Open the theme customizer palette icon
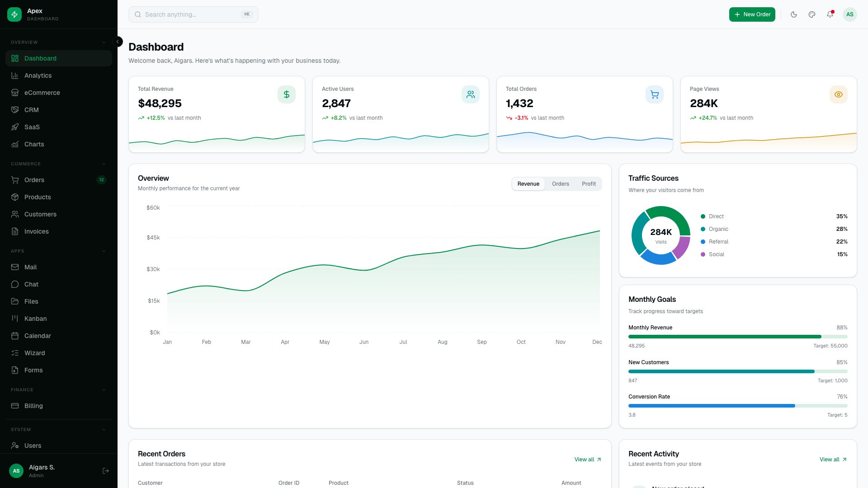The image size is (868, 488). (x=811, y=14)
